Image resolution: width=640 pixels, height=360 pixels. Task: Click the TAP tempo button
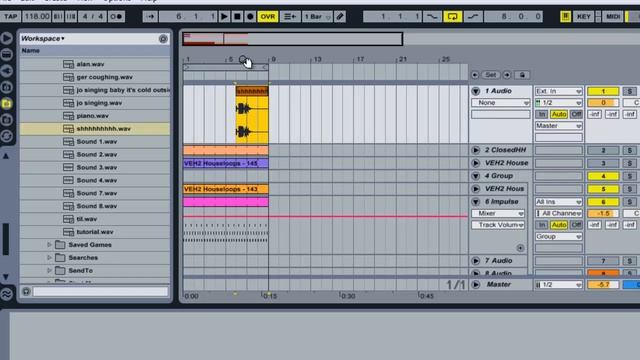point(11,17)
